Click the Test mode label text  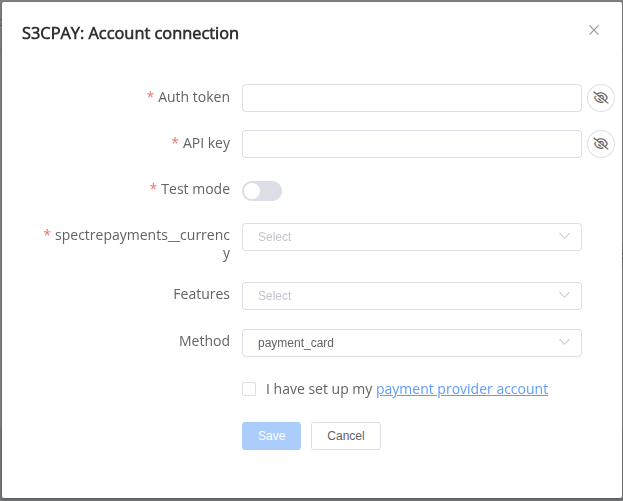click(195, 189)
